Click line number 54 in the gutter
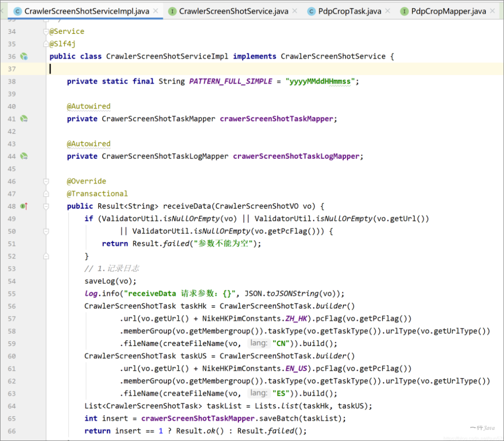 (12, 282)
